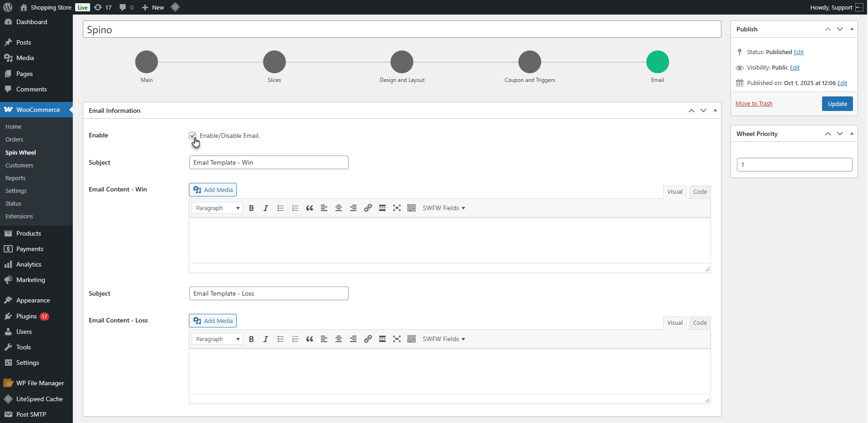Open Products menu in sidebar
Viewport: 868px width, 423px height.
(x=29, y=233)
